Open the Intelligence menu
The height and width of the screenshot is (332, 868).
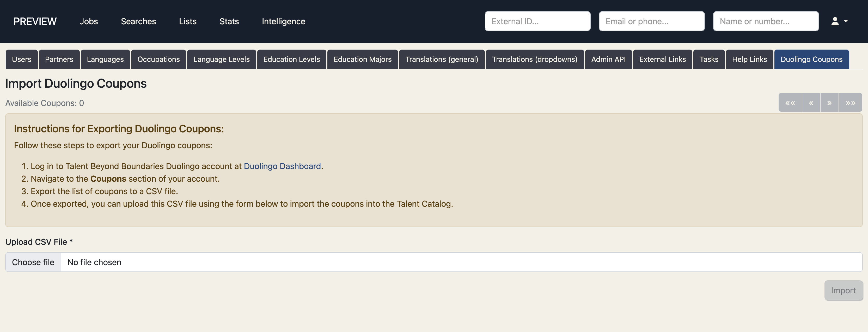coord(283,21)
